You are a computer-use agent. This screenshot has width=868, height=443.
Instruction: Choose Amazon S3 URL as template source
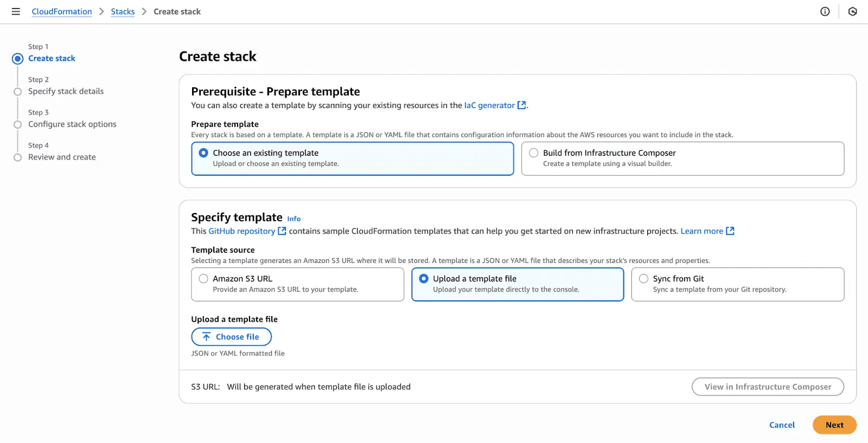tap(203, 279)
